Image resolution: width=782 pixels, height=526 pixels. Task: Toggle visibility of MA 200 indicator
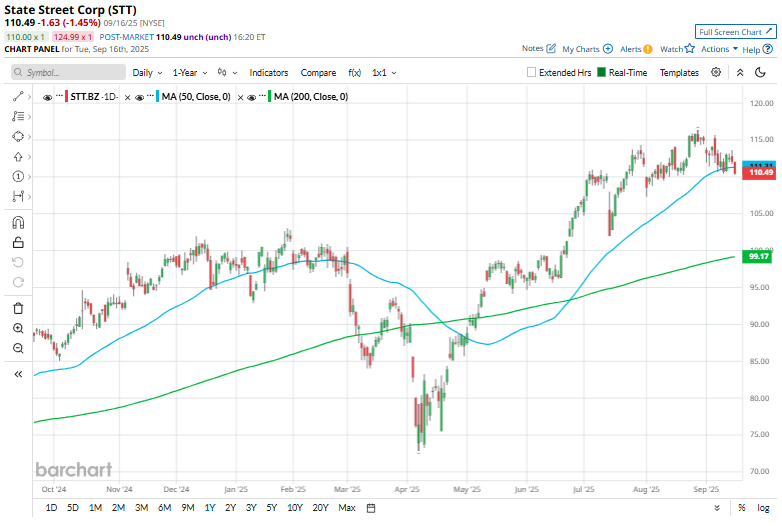[252, 97]
